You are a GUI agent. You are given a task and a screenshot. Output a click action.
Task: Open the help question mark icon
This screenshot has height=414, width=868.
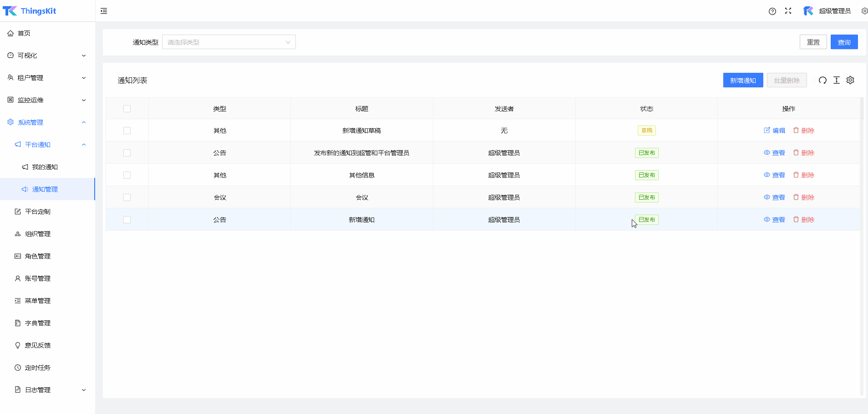point(772,11)
